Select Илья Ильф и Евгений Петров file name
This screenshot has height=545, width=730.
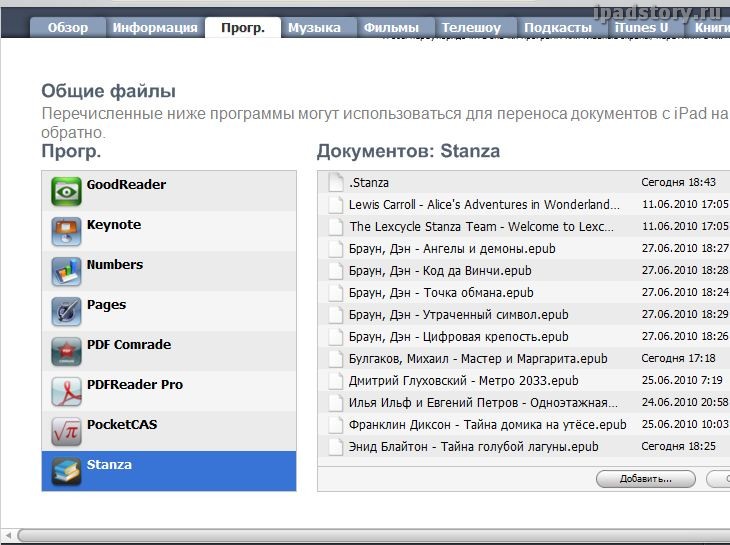(x=483, y=403)
